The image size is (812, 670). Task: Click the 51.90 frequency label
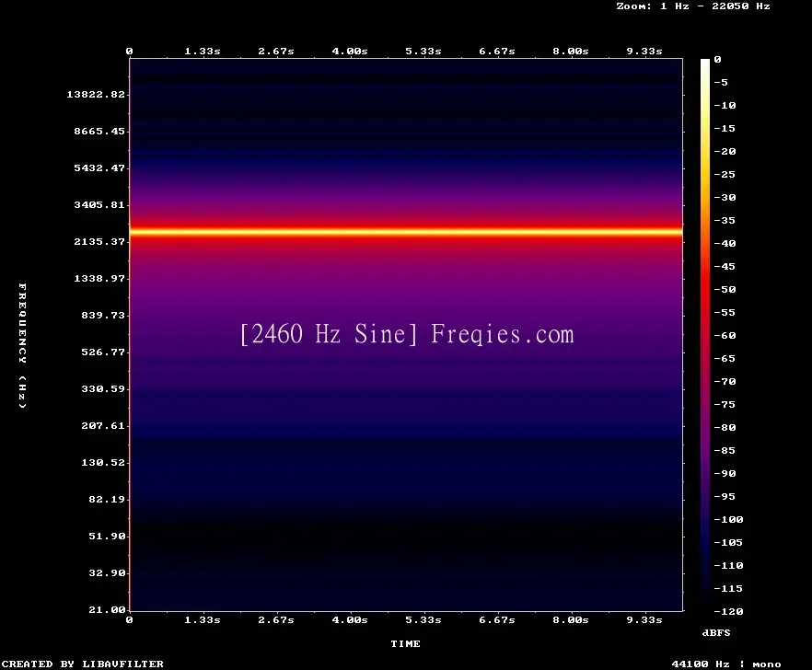tap(107, 536)
